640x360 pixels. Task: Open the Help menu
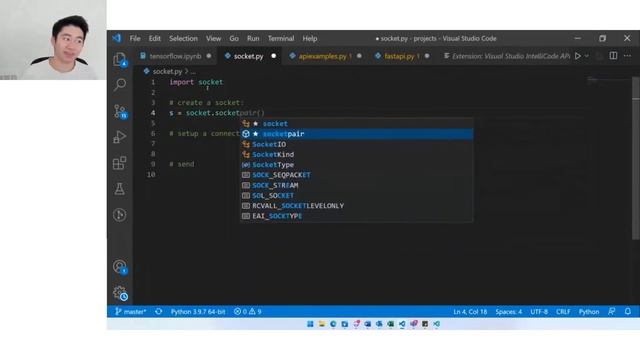tap(310, 38)
